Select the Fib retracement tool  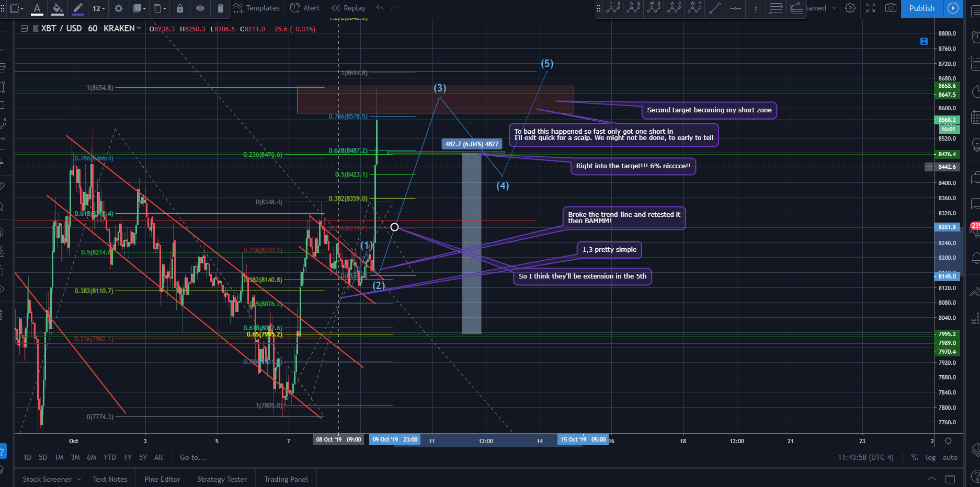[776, 8]
